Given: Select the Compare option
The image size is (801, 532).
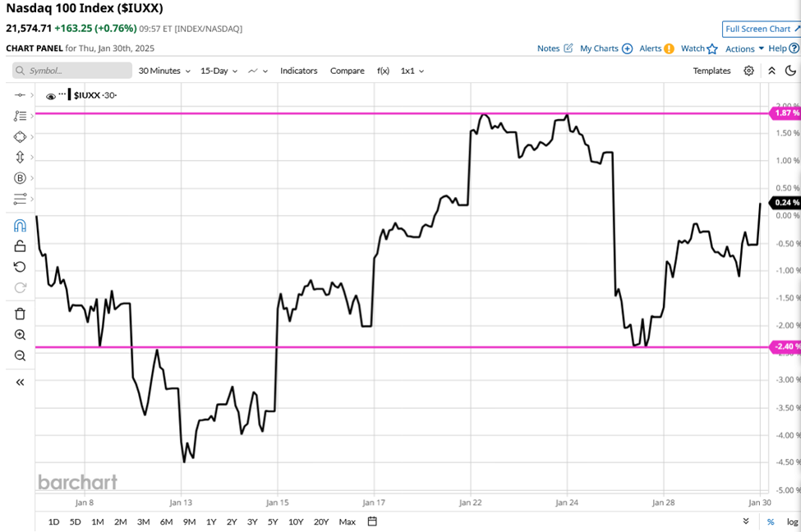Looking at the screenshot, I should 347,71.
